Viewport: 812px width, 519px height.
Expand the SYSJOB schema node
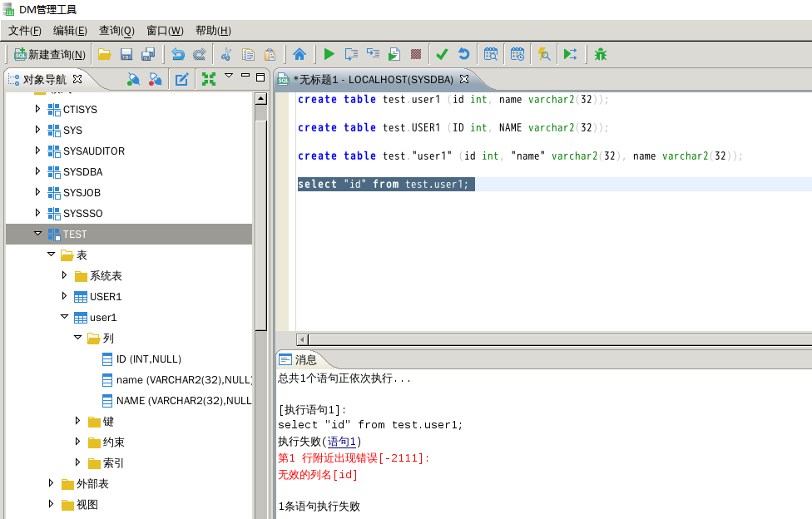[37, 191]
